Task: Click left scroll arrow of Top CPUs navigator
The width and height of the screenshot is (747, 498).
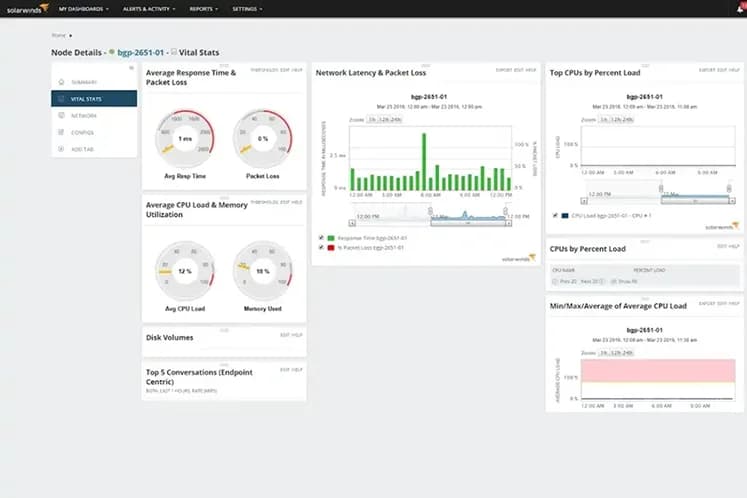Action: (x=584, y=201)
